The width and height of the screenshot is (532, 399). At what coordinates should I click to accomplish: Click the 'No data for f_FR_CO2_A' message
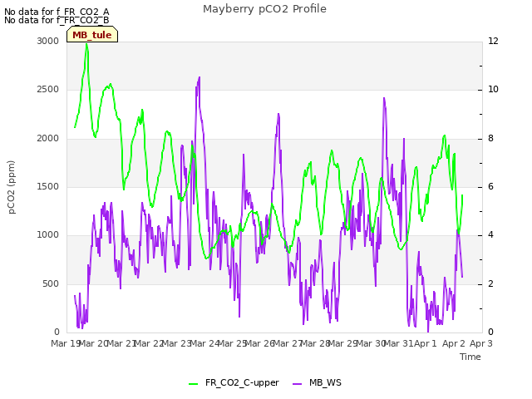(57, 12)
